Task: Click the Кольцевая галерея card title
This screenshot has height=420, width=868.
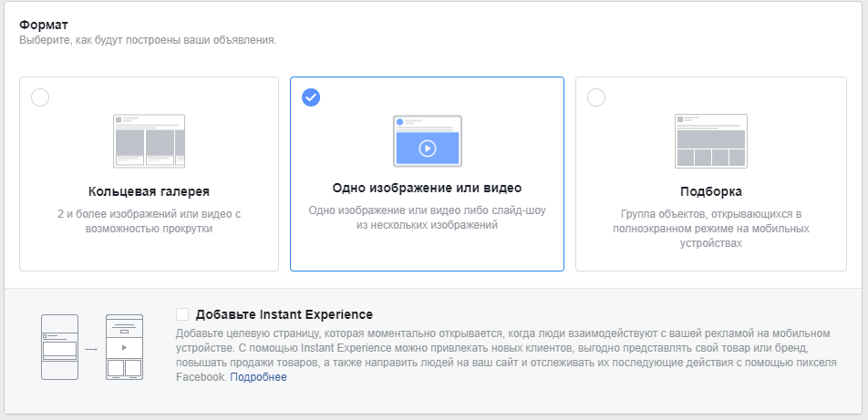Action: coord(149,192)
